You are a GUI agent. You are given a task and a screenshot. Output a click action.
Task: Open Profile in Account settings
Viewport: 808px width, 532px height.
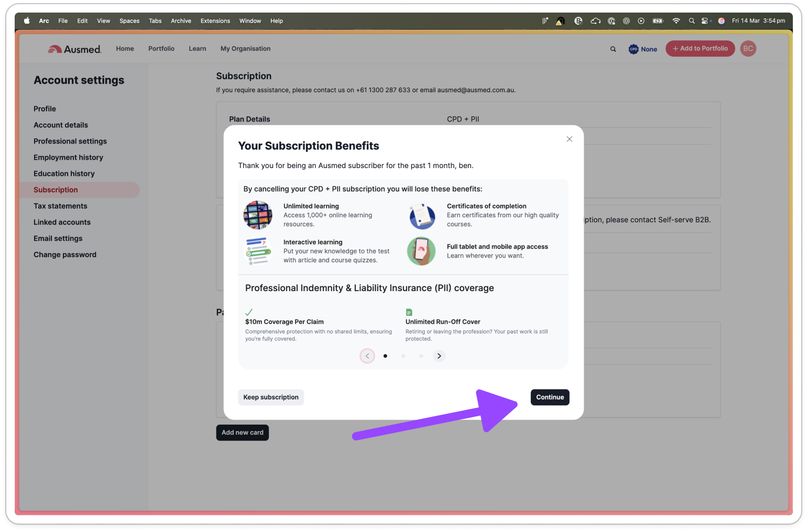tap(45, 109)
